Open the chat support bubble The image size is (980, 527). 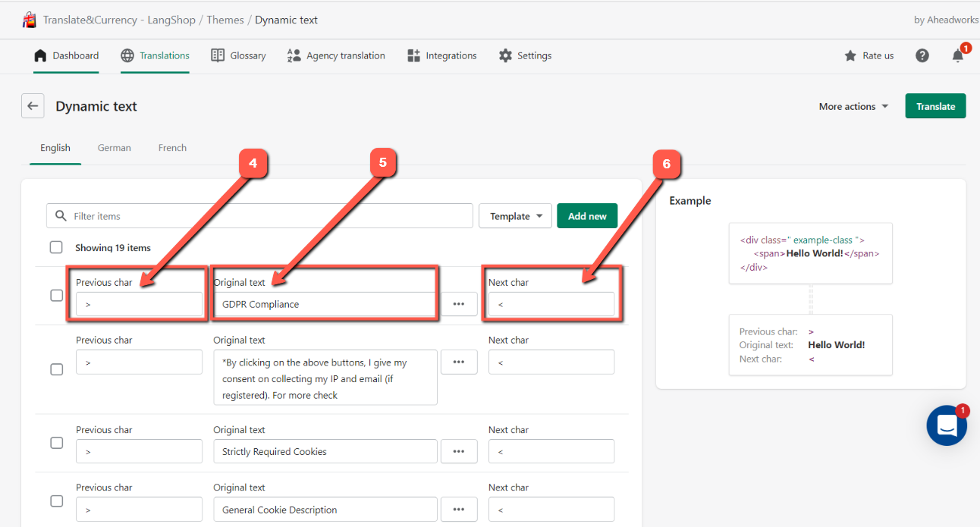947,425
